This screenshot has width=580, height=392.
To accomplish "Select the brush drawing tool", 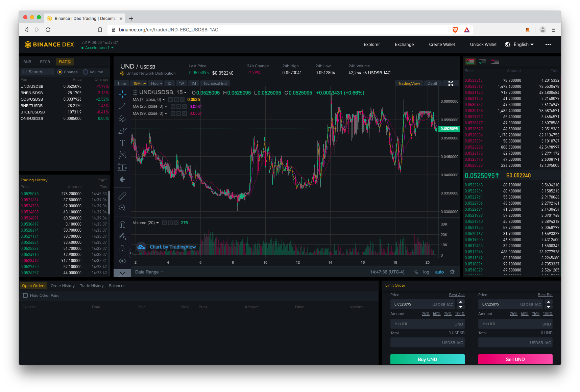I will pos(122,131).
